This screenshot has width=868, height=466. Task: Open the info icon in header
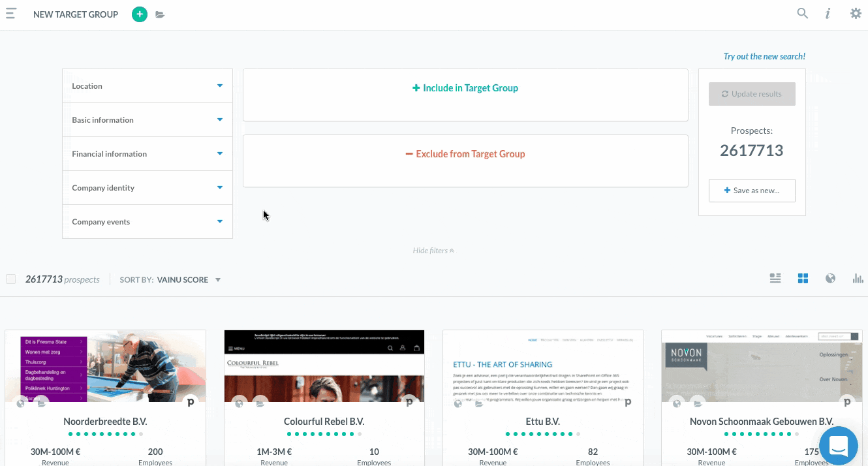828,14
